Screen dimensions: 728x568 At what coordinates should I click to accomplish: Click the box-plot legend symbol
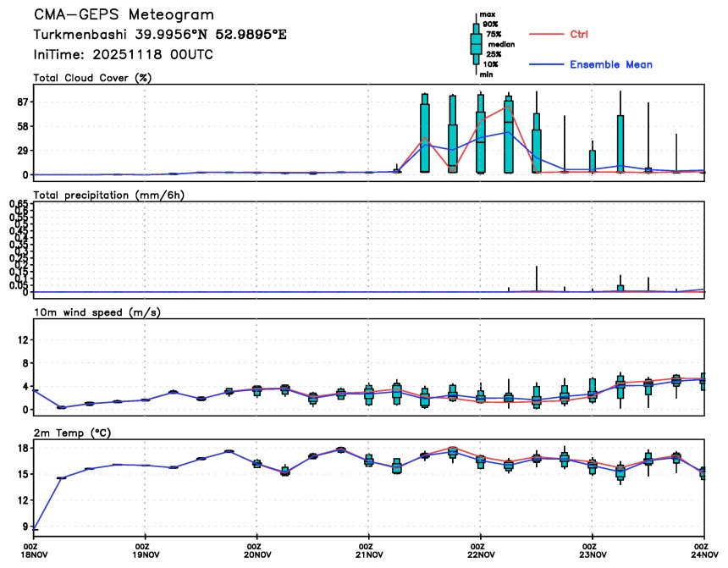click(x=476, y=42)
